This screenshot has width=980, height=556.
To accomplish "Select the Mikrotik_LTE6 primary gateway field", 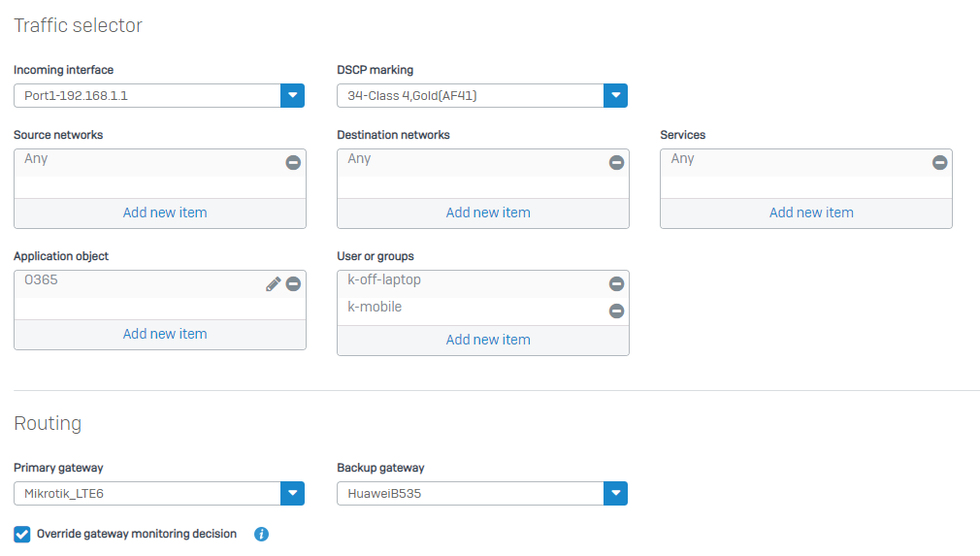I will [147, 494].
